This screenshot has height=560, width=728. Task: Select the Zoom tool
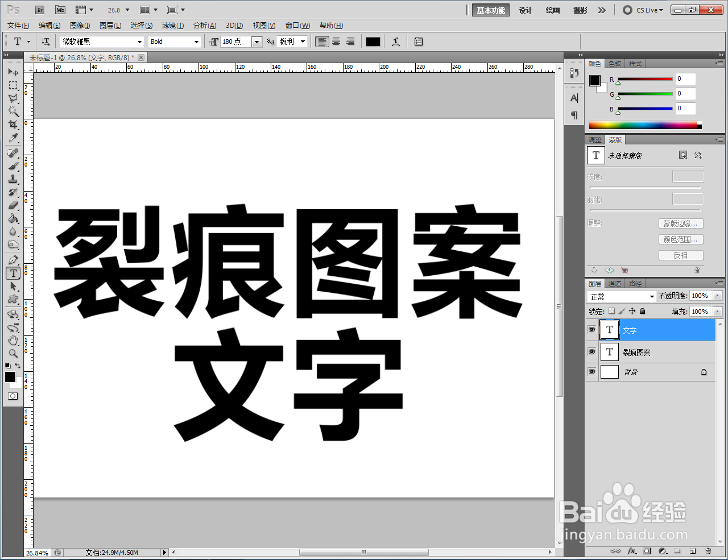click(x=13, y=353)
